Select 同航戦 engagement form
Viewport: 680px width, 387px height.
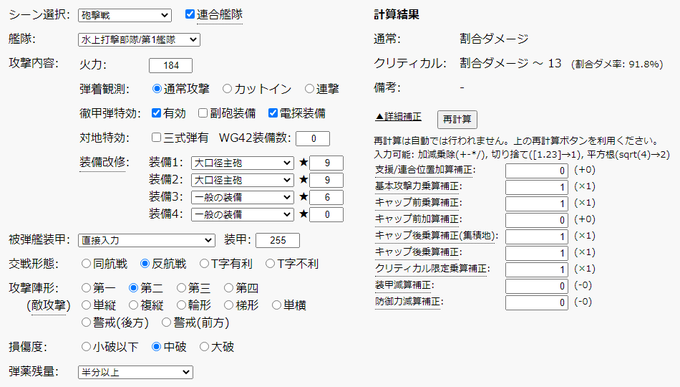click(86, 263)
